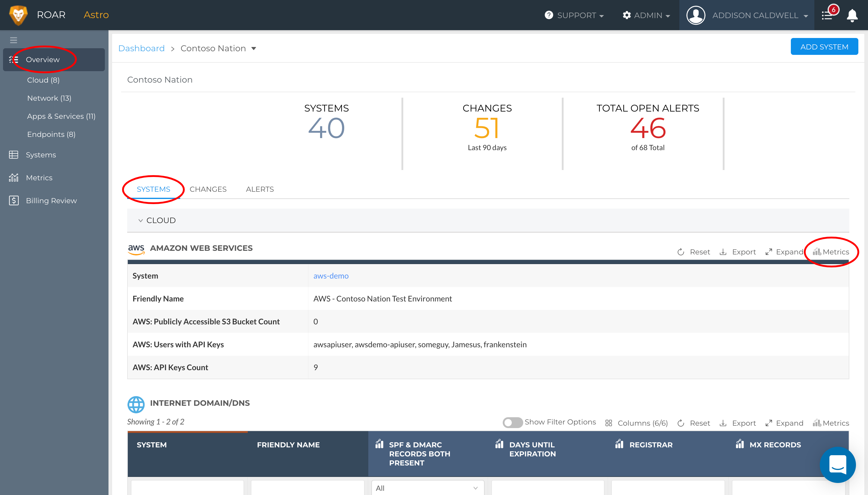Click the Support question mark icon
The width and height of the screenshot is (868, 495).
coord(549,15)
